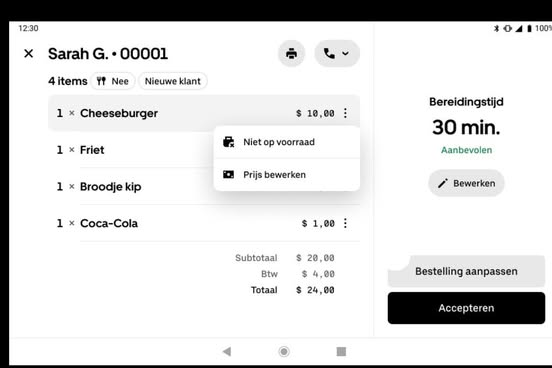Click the Bluetooth status bar icon

tap(496, 29)
